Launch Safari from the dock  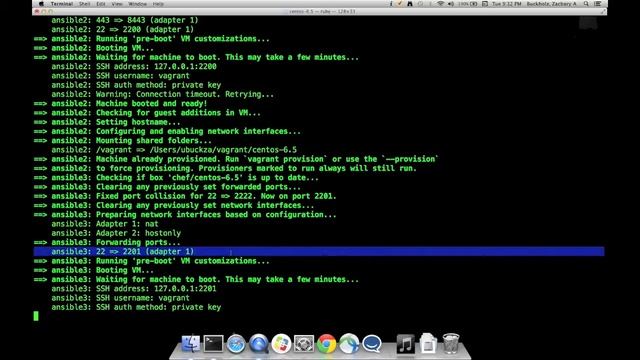[236, 344]
